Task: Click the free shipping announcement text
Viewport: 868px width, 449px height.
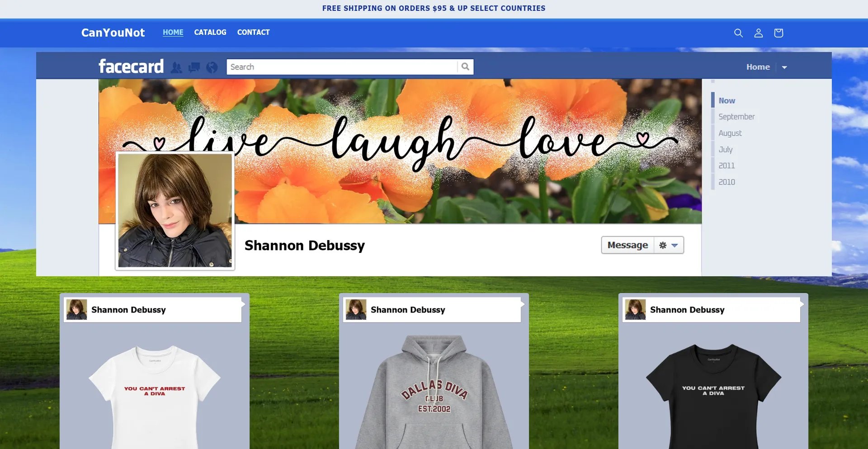Action: [434, 8]
